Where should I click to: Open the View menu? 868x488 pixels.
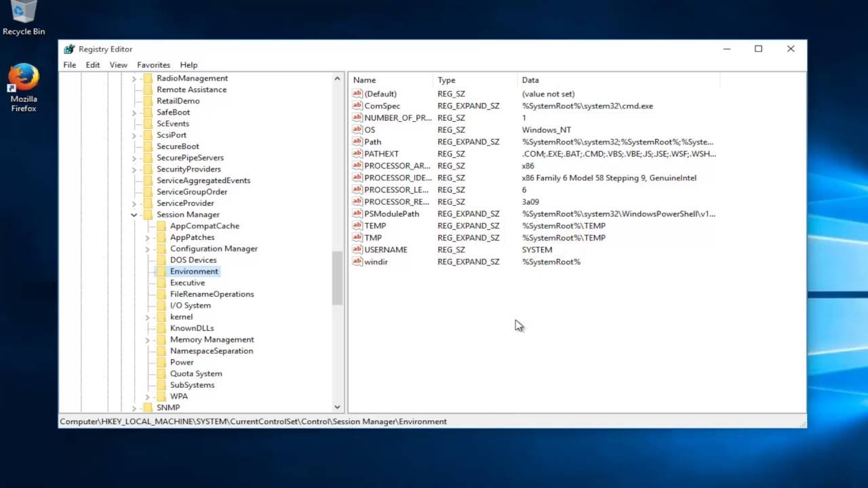119,65
